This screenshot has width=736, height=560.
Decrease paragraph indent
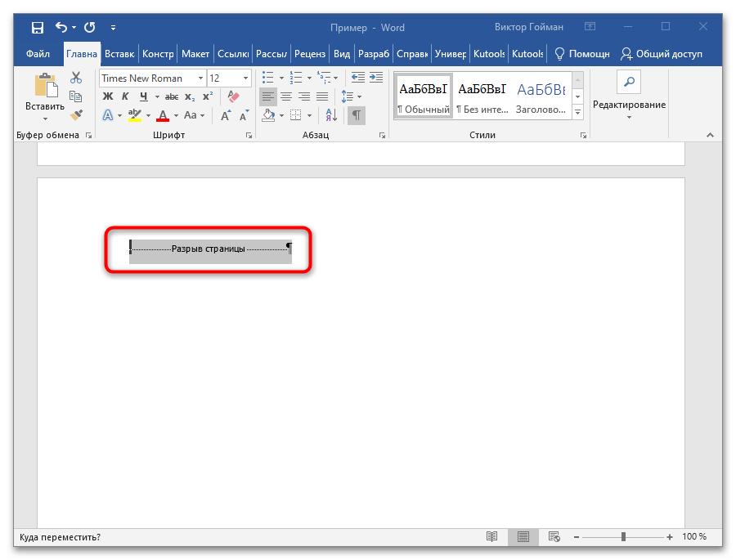[x=357, y=77]
